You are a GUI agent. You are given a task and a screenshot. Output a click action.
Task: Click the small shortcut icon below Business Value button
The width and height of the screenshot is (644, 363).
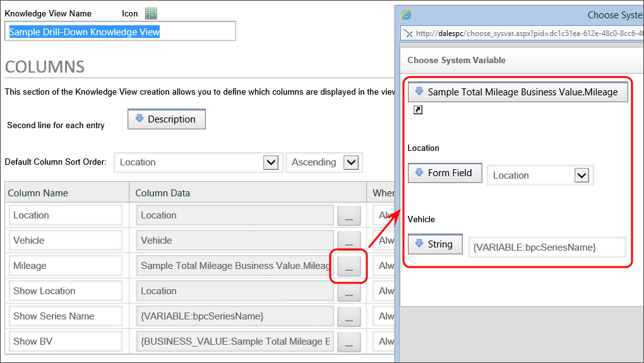coord(417,110)
